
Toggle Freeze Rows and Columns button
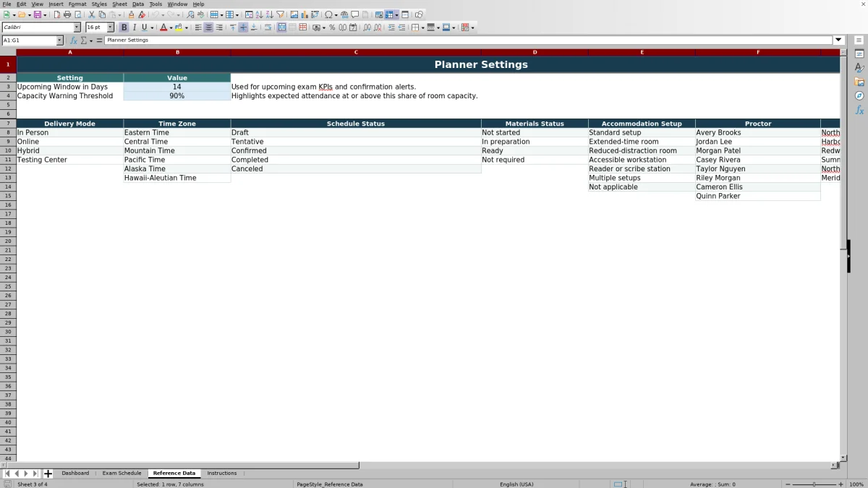tap(389, 14)
